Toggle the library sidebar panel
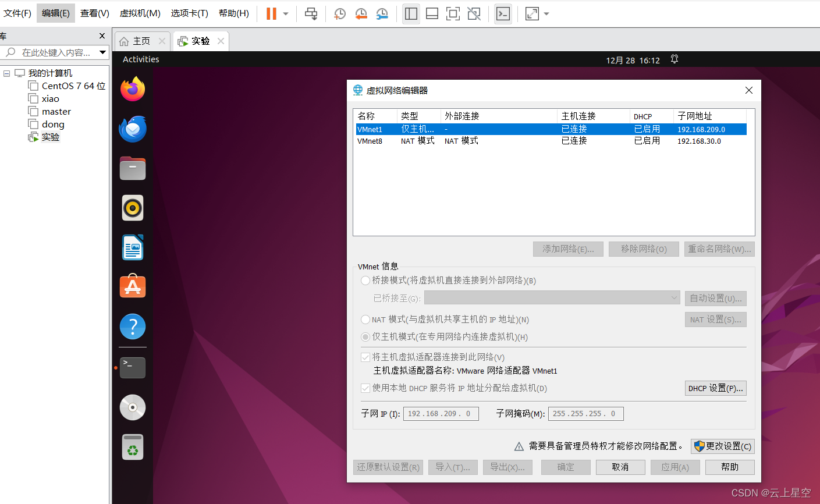Viewport: 820px width, 504px height. 411,13
